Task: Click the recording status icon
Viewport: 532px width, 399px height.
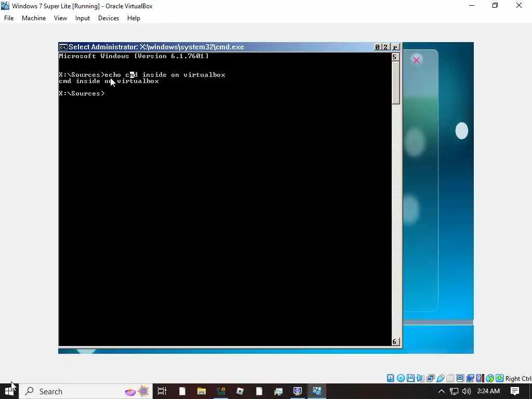Action: [x=470, y=378]
